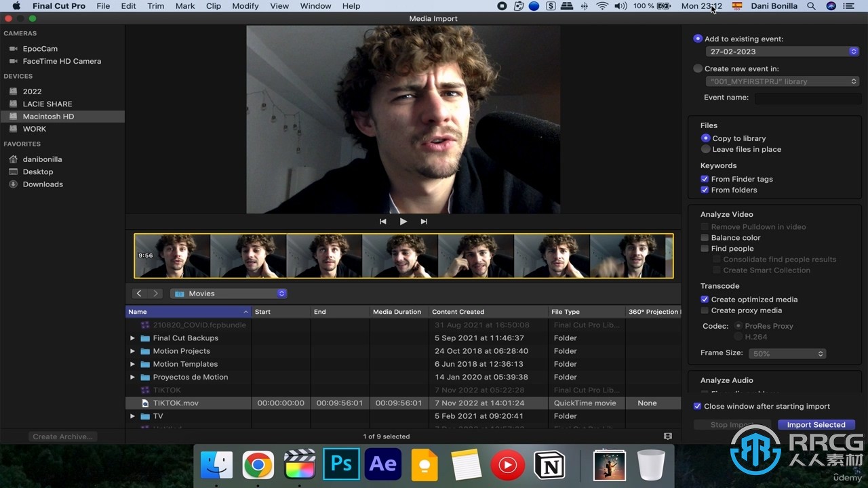Jump to next clip in viewer
The height and width of the screenshot is (488, 868).
click(424, 222)
